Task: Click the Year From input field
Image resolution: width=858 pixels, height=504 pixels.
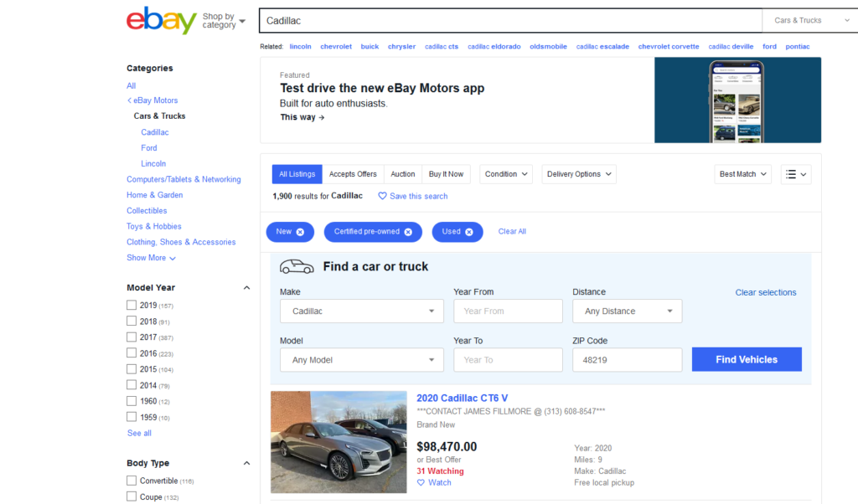Action: 508,311
